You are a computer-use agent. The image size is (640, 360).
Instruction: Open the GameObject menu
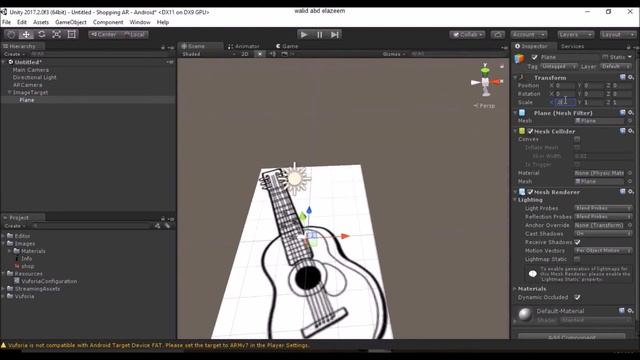coord(71,22)
